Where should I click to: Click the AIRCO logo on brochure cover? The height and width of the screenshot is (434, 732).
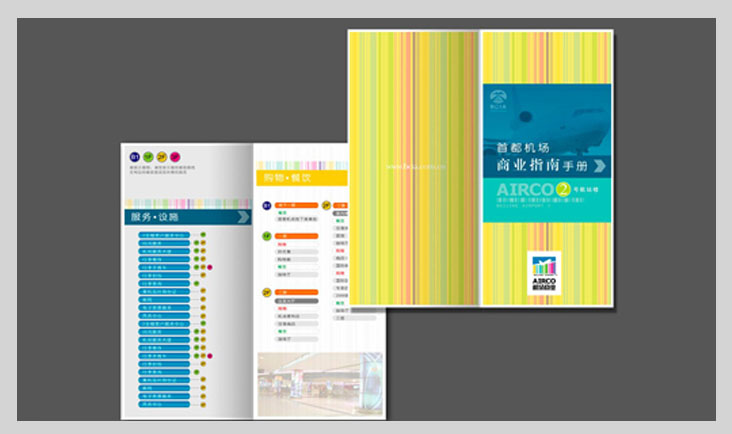[545, 272]
